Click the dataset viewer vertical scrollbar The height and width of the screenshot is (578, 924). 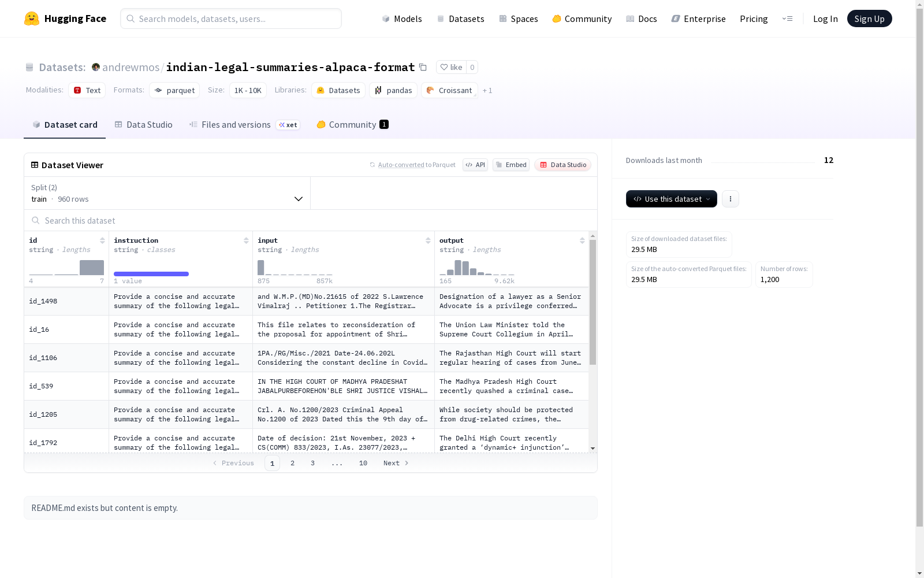[593, 302]
